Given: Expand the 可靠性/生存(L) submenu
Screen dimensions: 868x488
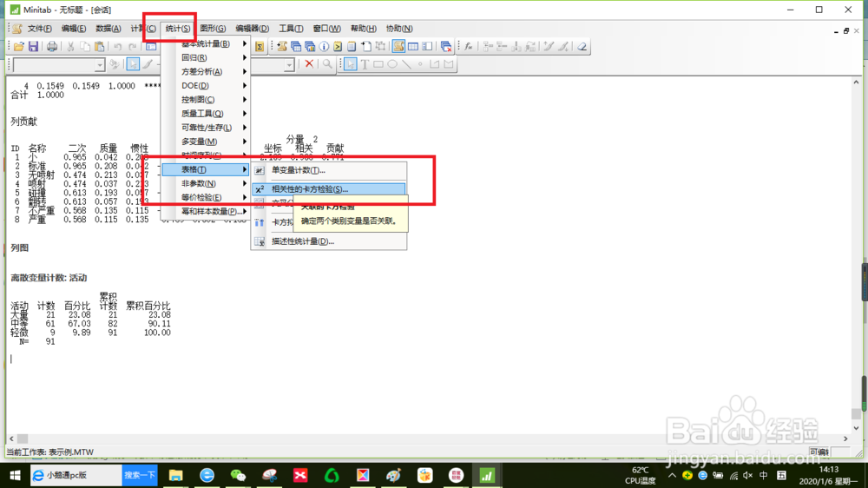Looking at the screenshot, I should click(x=206, y=128).
